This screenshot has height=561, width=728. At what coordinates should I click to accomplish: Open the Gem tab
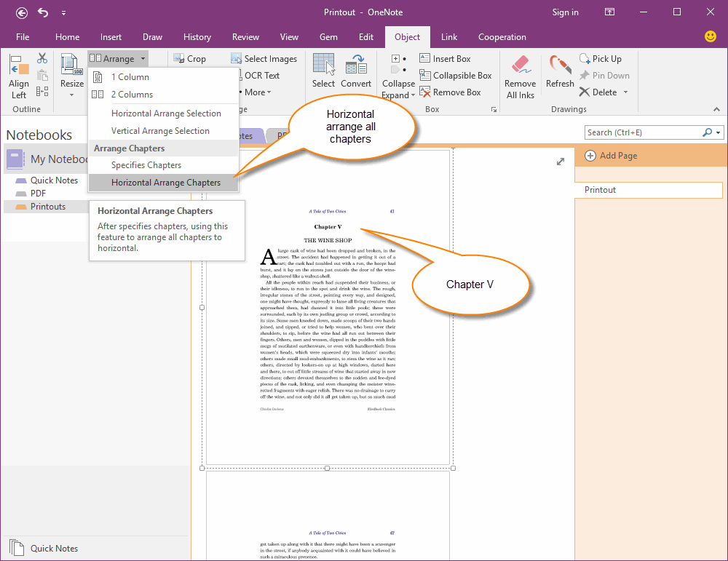click(x=328, y=37)
